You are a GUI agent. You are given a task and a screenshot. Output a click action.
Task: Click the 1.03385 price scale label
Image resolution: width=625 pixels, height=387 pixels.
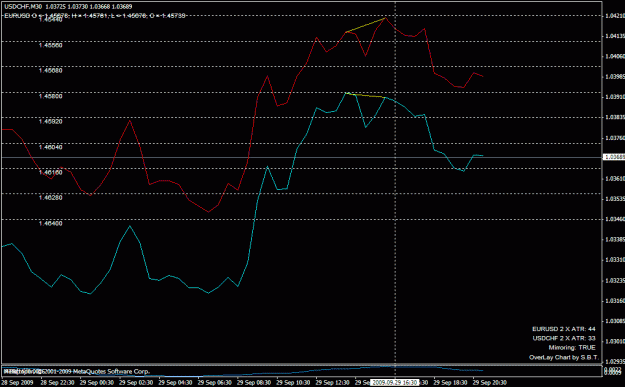click(615, 239)
